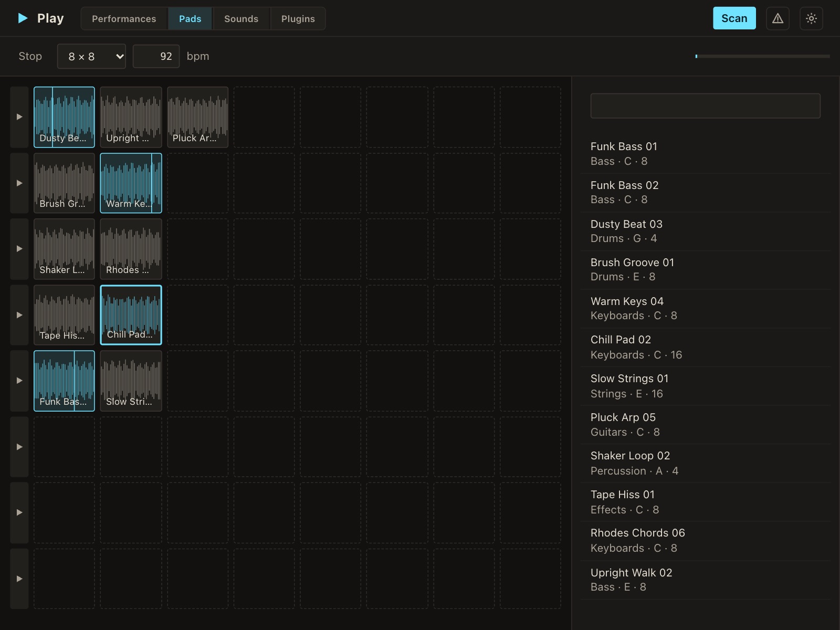Open the warning alerts icon
This screenshot has width=840, height=630.
778,18
